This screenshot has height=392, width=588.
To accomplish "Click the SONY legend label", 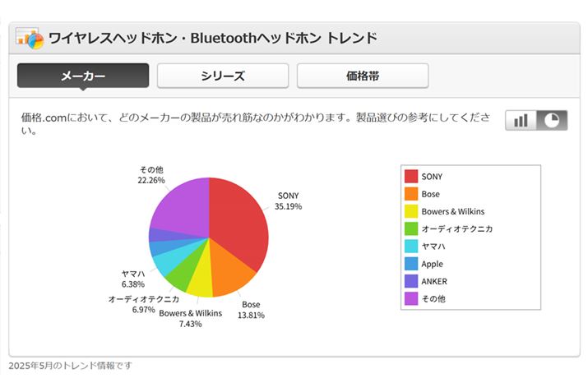I will [x=432, y=177].
